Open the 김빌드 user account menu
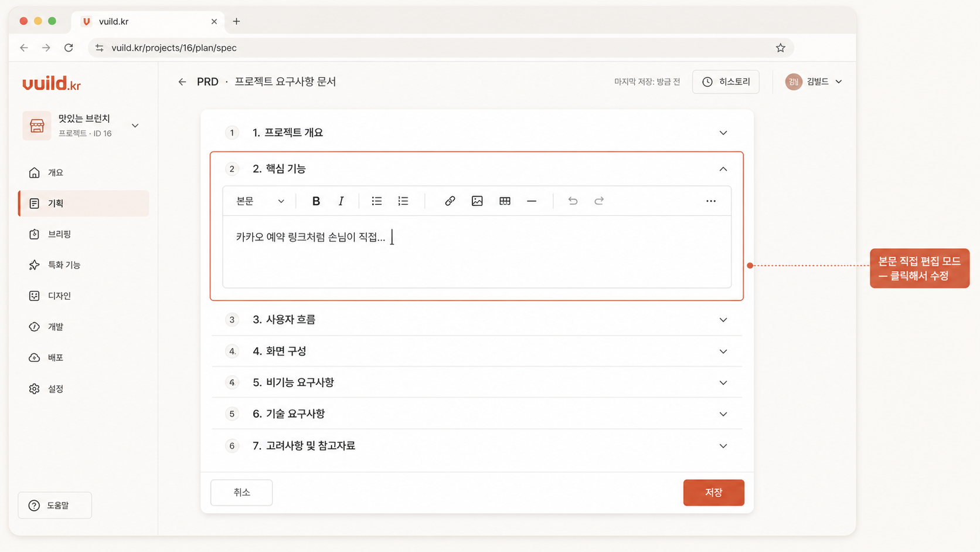980x552 pixels. (814, 82)
